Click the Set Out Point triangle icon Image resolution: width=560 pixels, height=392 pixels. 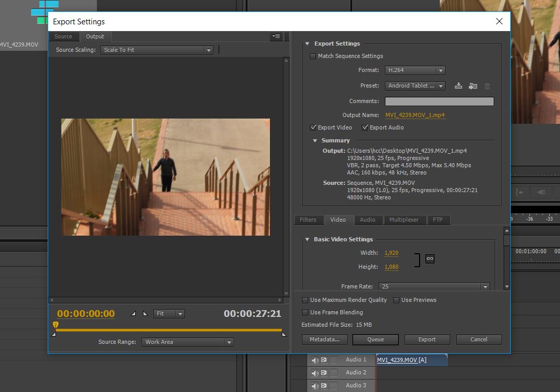coord(145,314)
